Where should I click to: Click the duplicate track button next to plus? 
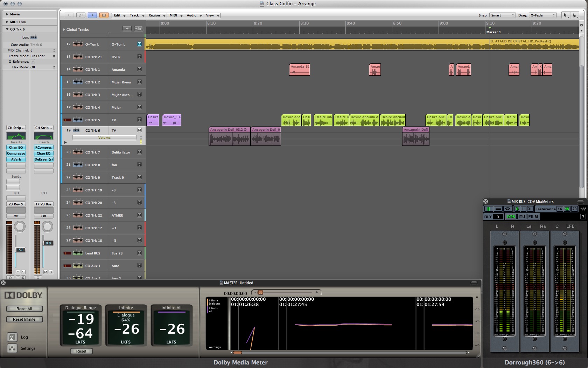coord(139,28)
